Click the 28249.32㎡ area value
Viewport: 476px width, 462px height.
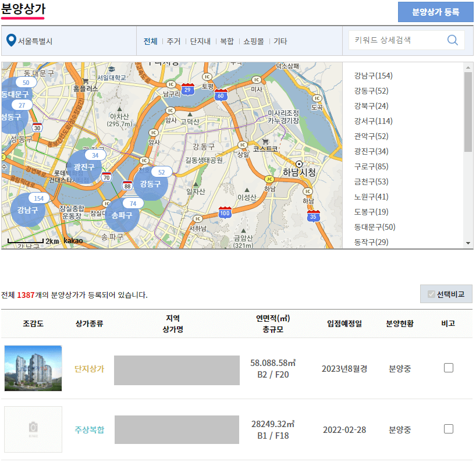tap(273, 424)
